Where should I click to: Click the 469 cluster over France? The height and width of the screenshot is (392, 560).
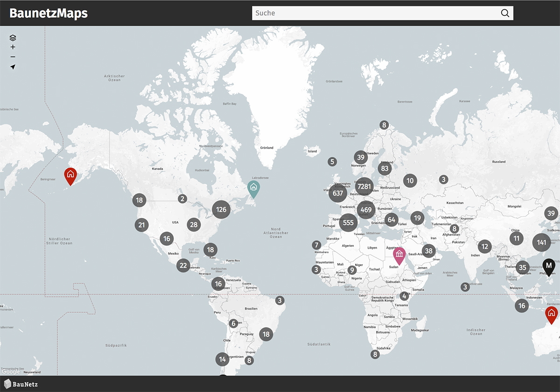pos(366,210)
